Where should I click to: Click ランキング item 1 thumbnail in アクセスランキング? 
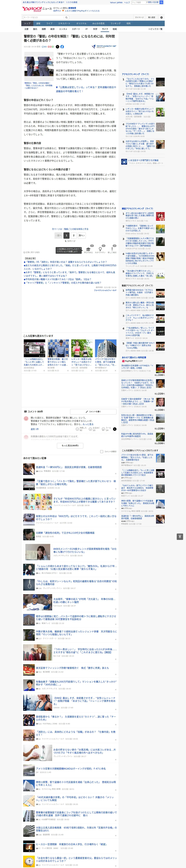pyautogui.click(x=160, y=82)
